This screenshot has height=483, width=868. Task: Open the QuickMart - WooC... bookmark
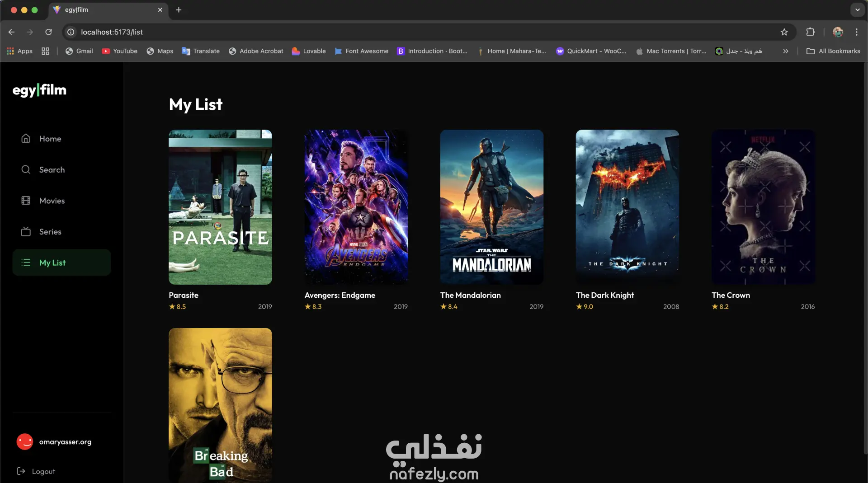click(591, 51)
